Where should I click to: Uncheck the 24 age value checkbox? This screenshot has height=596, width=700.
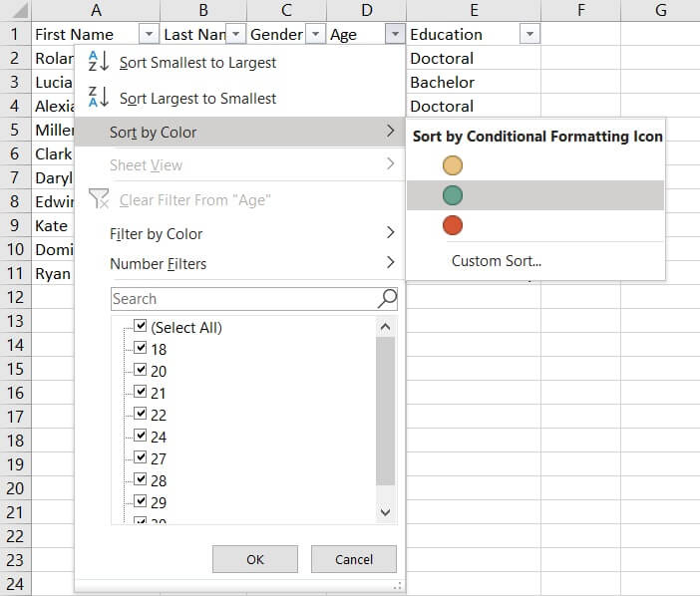pyautogui.click(x=141, y=437)
